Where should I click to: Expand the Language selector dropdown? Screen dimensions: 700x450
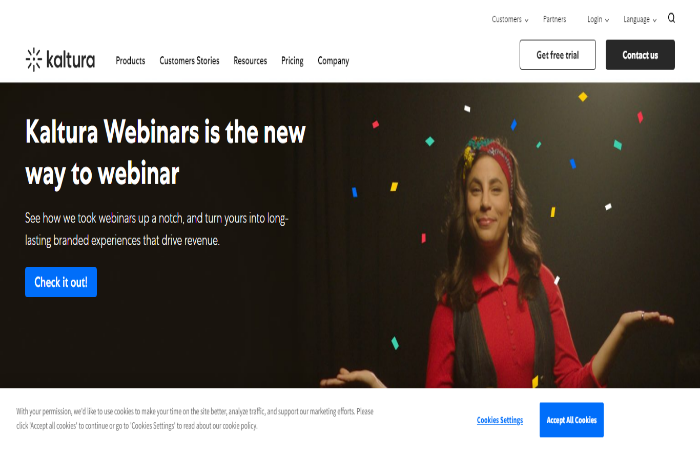pyautogui.click(x=640, y=19)
